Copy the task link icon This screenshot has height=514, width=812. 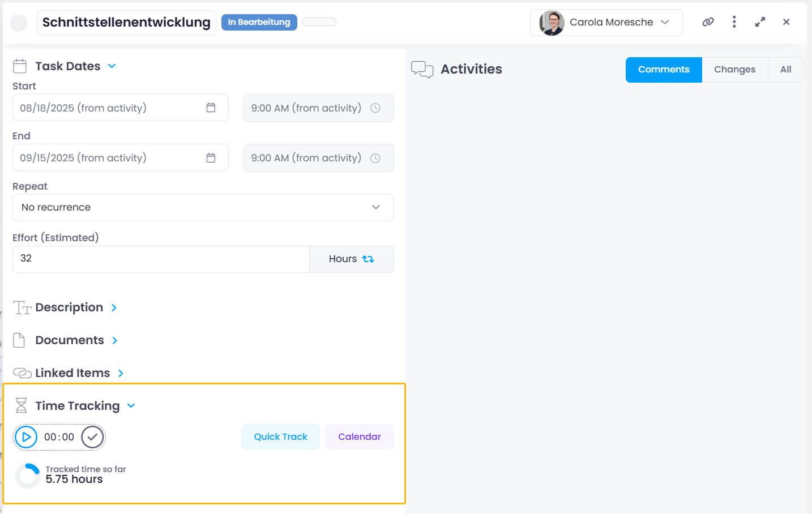click(x=708, y=22)
